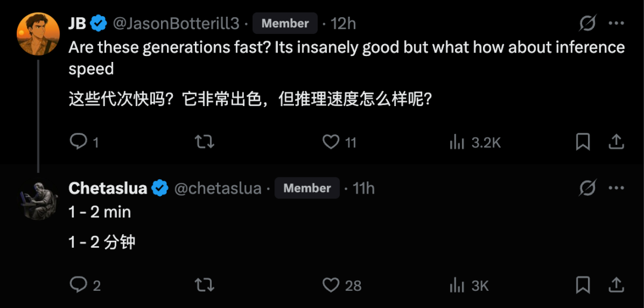The image size is (644, 308).
Task: Retweet JB's post about inference speed
Action: [x=205, y=142]
